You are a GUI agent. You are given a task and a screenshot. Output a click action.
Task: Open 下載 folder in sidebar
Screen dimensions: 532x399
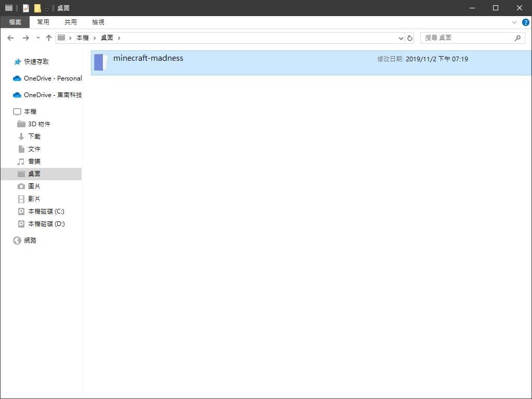click(34, 137)
